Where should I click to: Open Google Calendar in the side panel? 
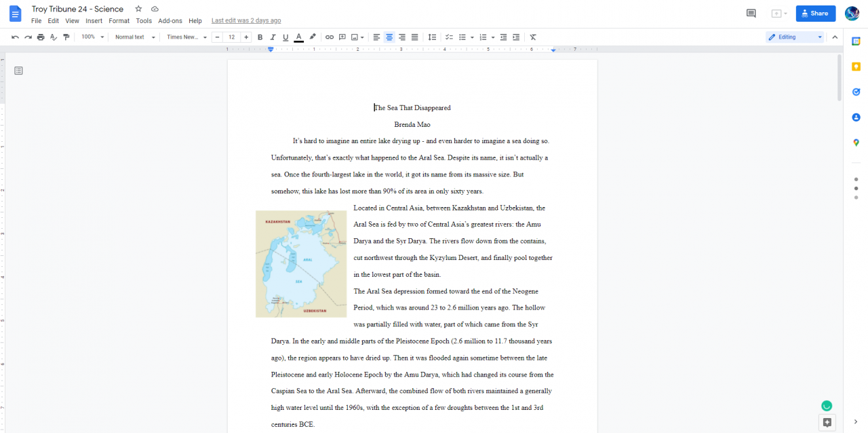coord(856,41)
